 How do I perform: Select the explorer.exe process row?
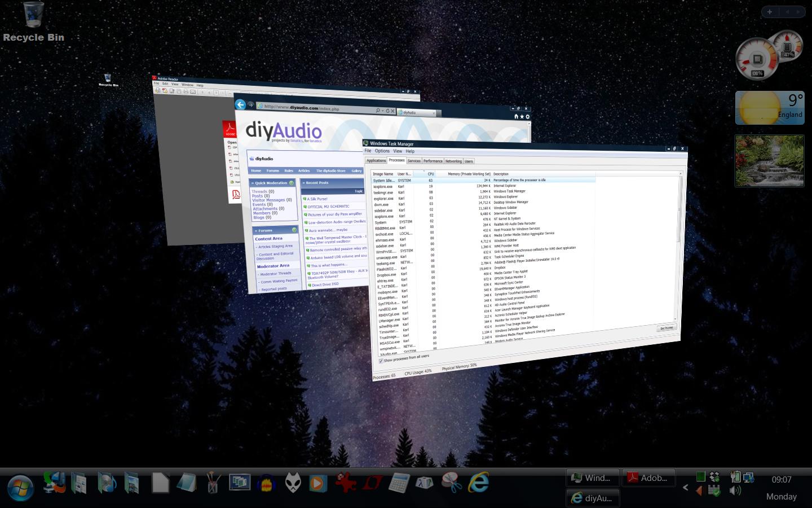(x=483, y=198)
